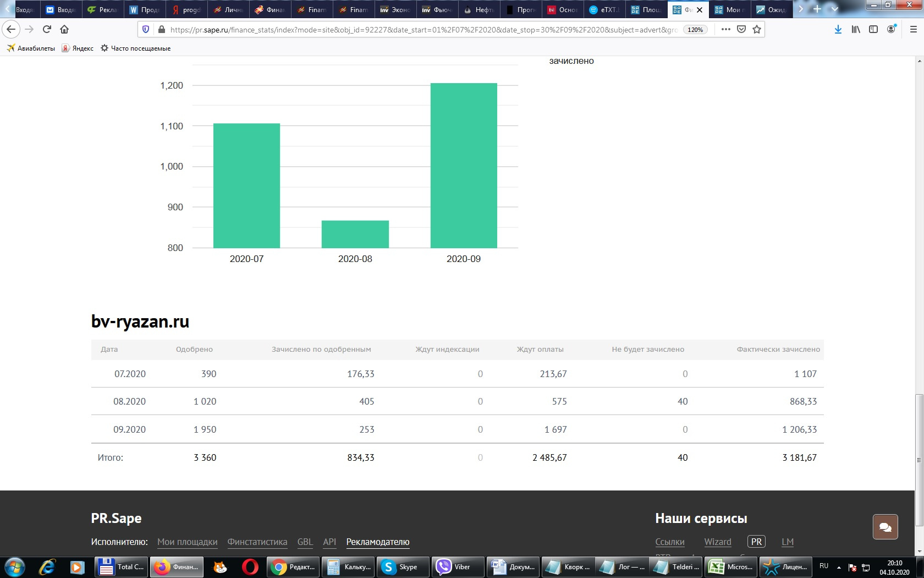Toggle the Firefox sidebar
924x578 pixels.
click(x=873, y=29)
